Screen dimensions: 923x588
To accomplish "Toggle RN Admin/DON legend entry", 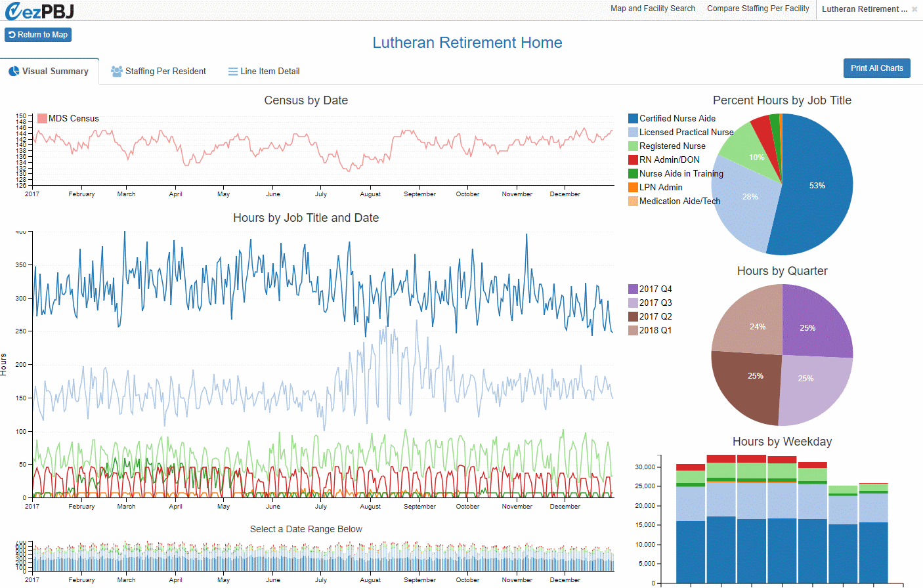I will pos(669,160).
